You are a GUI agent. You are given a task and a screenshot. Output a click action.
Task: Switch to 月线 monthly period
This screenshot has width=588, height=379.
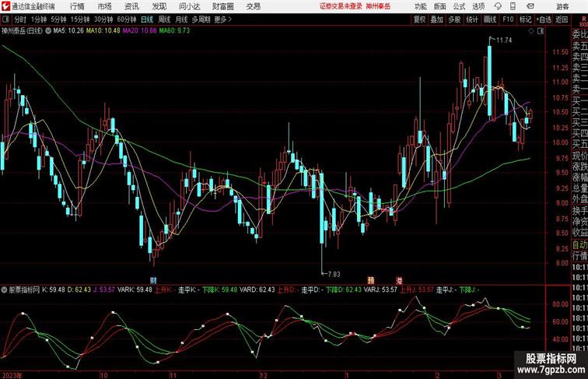(x=181, y=19)
